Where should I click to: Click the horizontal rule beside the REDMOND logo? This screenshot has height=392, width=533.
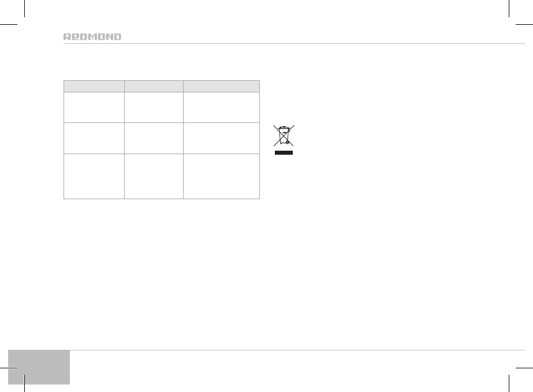tap(323, 43)
